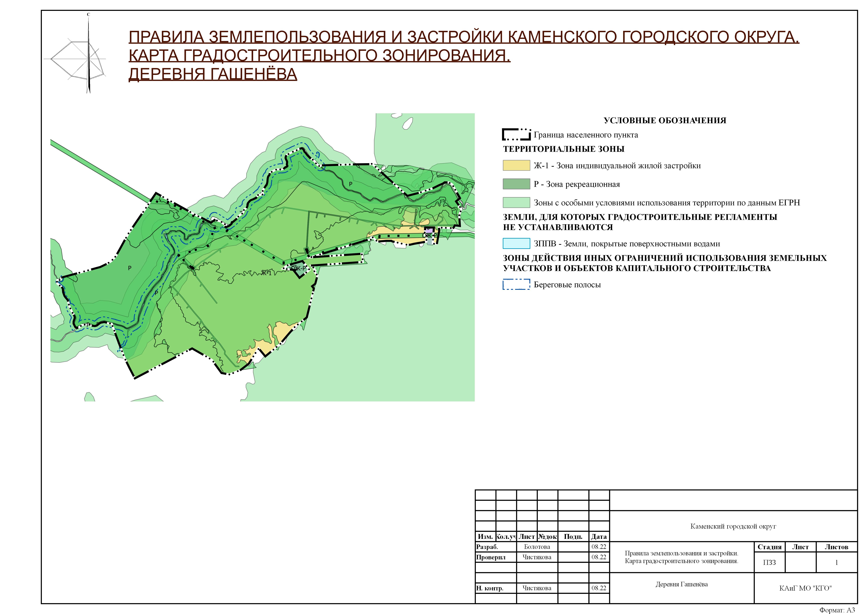Viewport: 868px width, 614px height.
Task: Click the title line 'ПРАВИЛА ЗЕМЛЕПОЛЬЗОВАНИЯ И ЗАСТРОЙКИ КАМЕНСКОГО ГОРОДСКОГО ОКРУГА'
Action: (464, 37)
